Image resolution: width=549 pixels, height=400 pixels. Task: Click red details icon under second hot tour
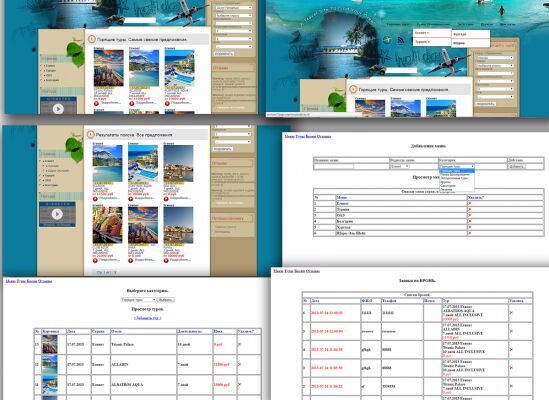point(132,104)
